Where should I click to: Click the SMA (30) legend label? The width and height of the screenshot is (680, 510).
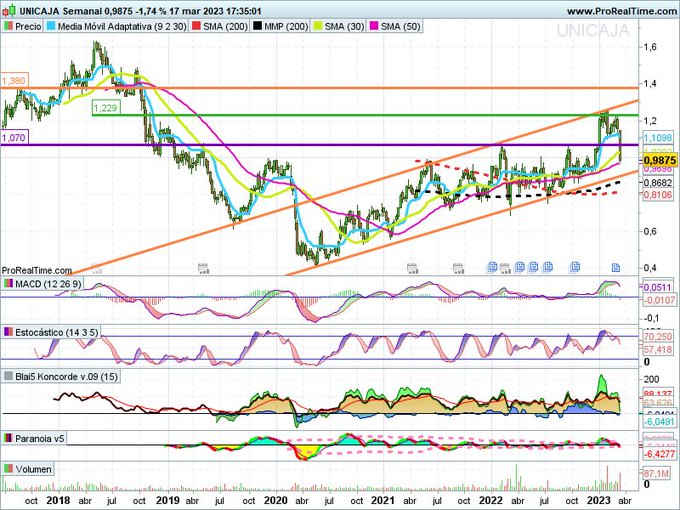[x=344, y=26]
